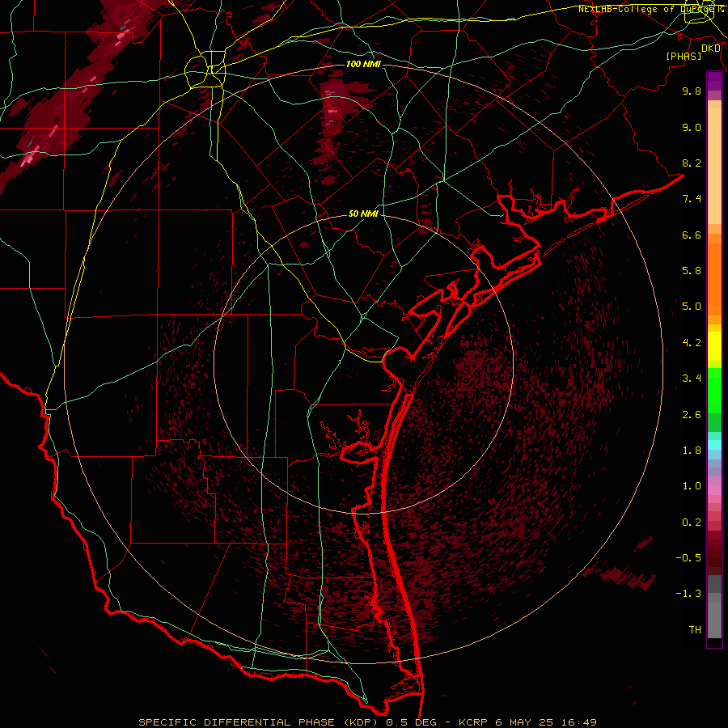Click the 5.0 value on color scale
The width and height of the screenshot is (728, 728).
692,307
